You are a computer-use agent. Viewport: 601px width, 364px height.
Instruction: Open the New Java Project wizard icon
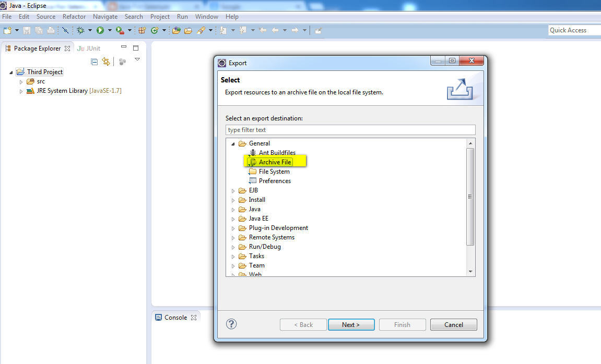click(x=142, y=30)
